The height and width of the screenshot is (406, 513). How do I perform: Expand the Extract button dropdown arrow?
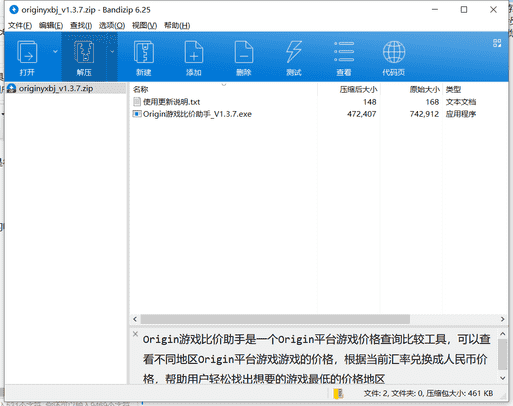point(112,51)
